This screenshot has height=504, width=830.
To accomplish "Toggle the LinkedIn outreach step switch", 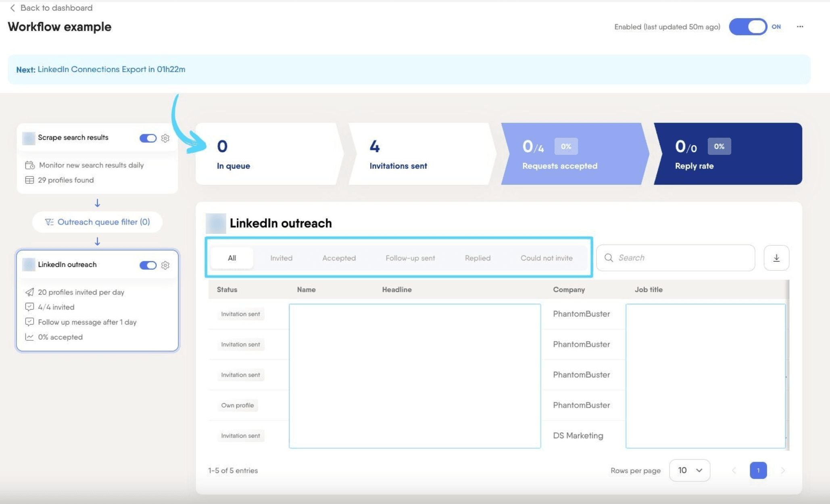I will click(148, 265).
